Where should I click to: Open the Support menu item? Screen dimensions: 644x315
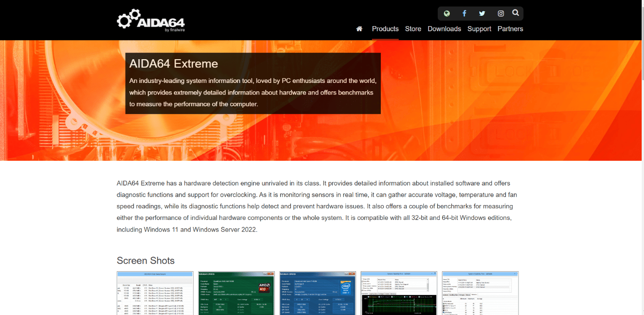pyautogui.click(x=479, y=29)
